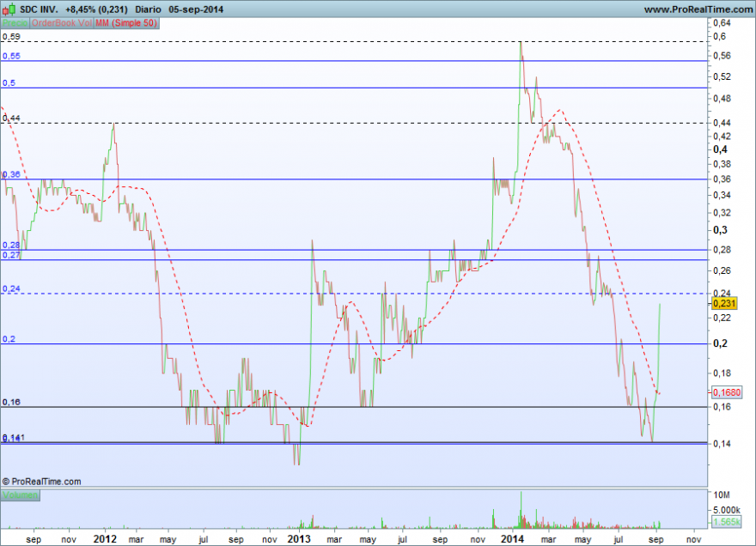Image resolution: width=756 pixels, height=546 pixels.
Task: Click the SDC INV. instrument title
Action: point(39,9)
